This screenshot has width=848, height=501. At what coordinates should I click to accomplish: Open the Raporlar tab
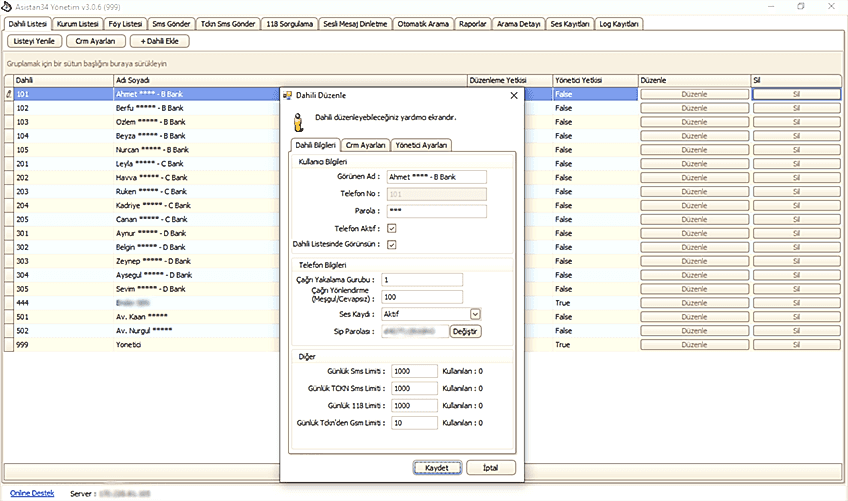[472, 23]
